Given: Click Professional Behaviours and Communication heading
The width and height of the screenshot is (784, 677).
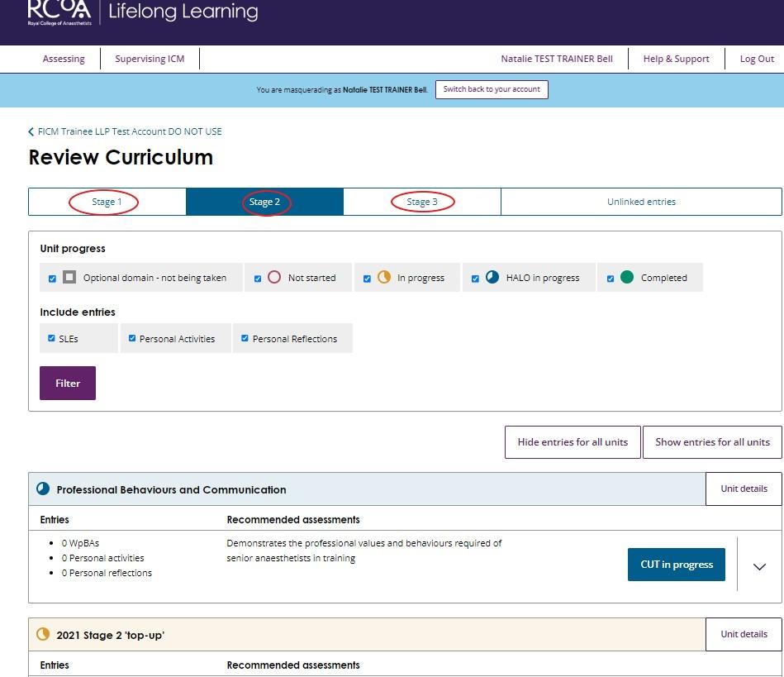Looking at the screenshot, I should (x=172, y=489).
